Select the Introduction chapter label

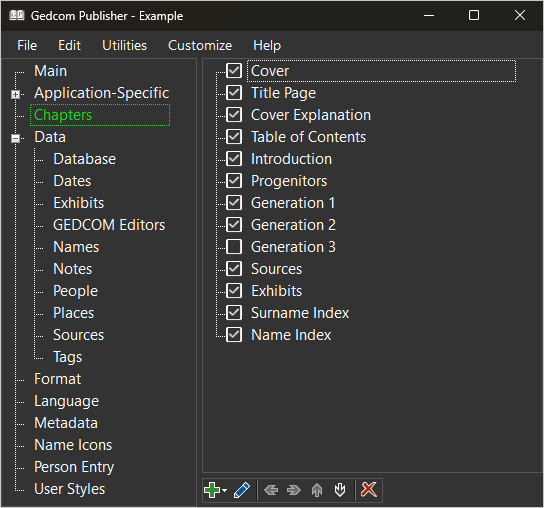coord(291,159)
